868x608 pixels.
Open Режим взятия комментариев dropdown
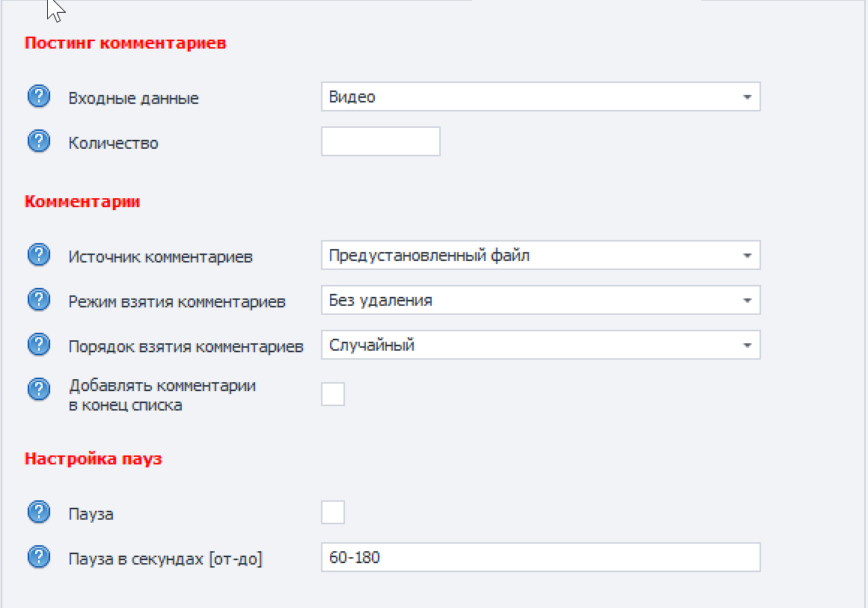540,301
